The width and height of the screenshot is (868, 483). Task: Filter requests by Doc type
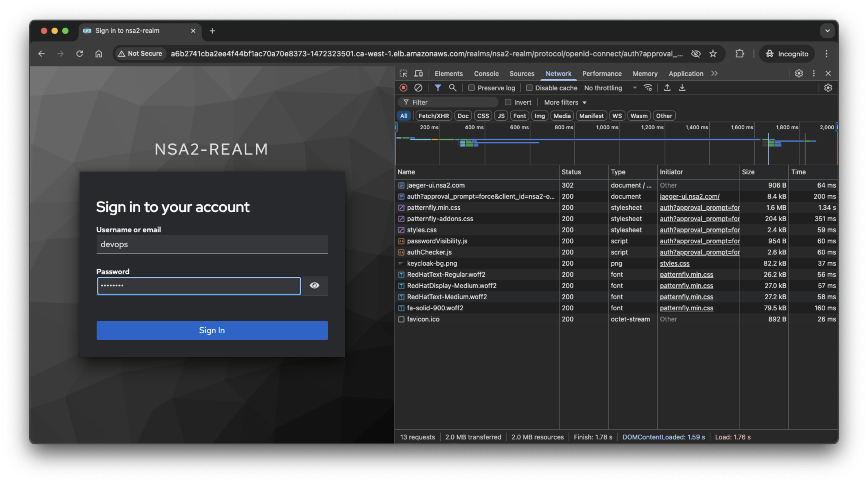[x=463, y=116]
